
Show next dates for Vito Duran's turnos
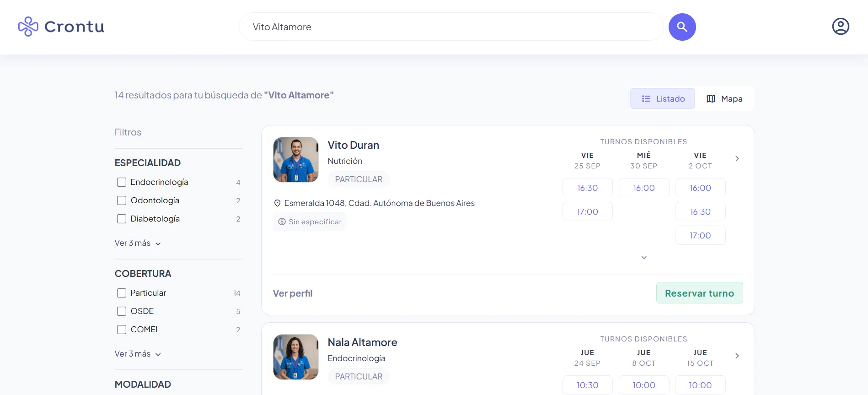[737, 159]
